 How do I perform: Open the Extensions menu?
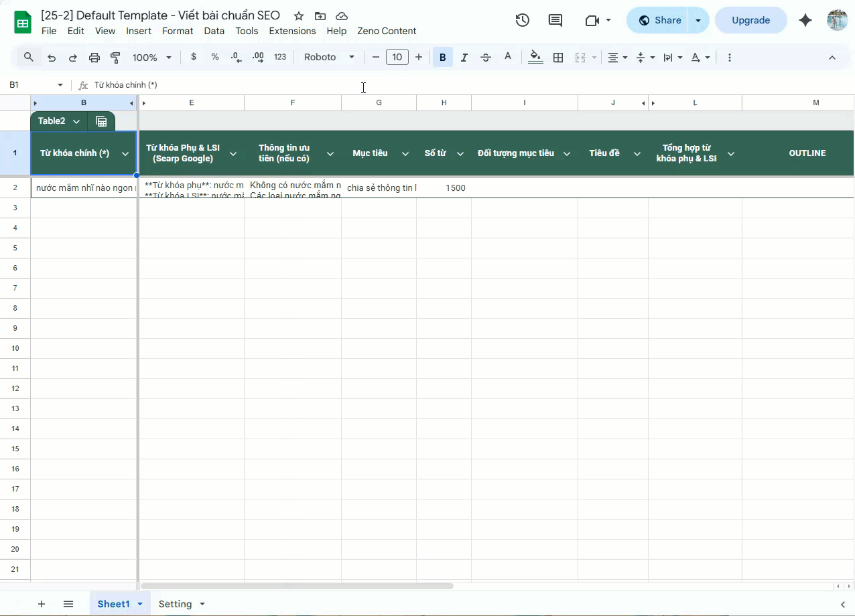[292, 31]
